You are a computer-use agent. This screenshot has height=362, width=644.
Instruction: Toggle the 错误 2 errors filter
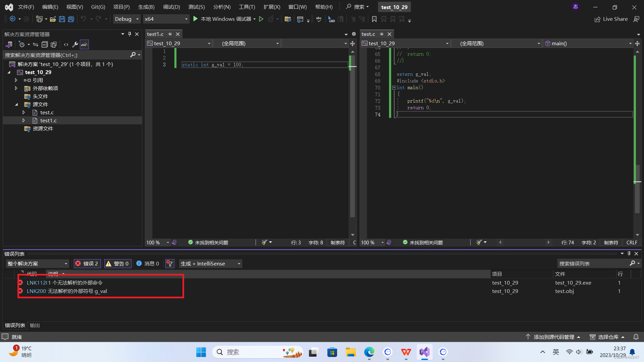click(87, 264)
